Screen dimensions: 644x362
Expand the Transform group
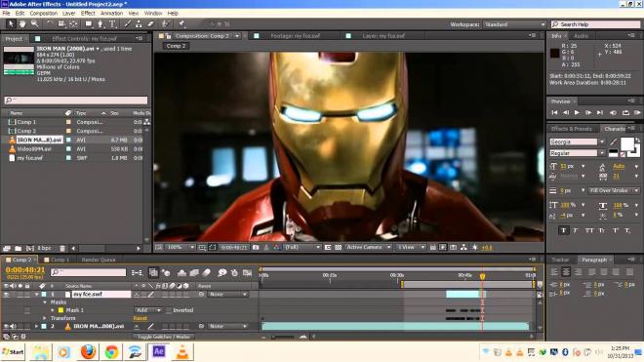click(x=45, y=318)
